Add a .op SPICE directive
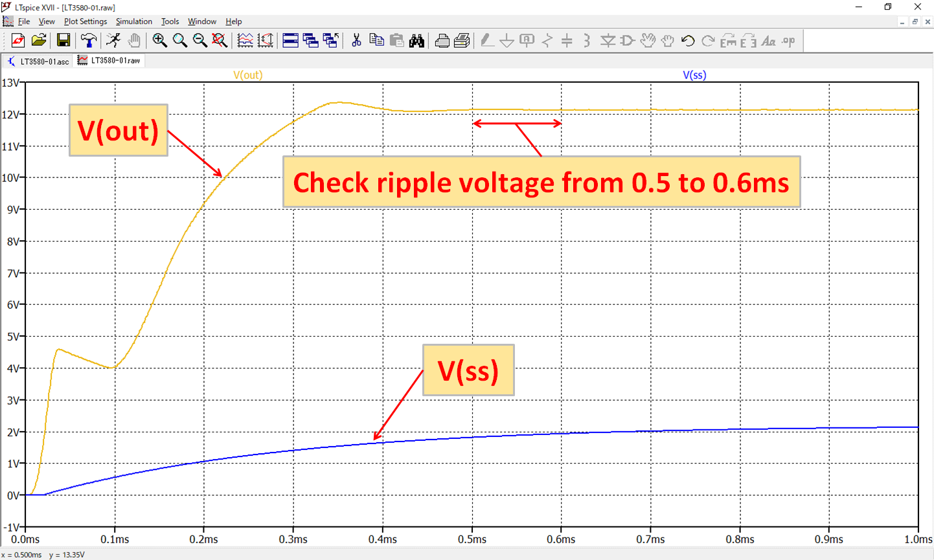 (x=788, y=40)
